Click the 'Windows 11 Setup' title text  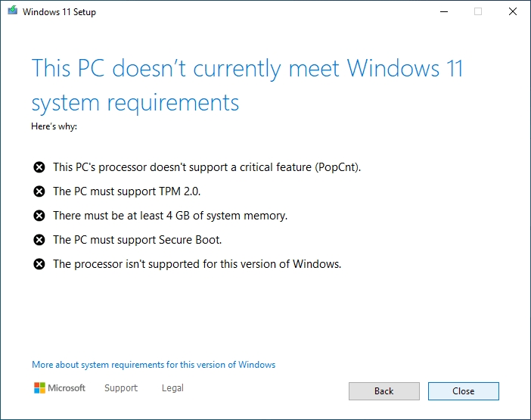pos(59,12)
